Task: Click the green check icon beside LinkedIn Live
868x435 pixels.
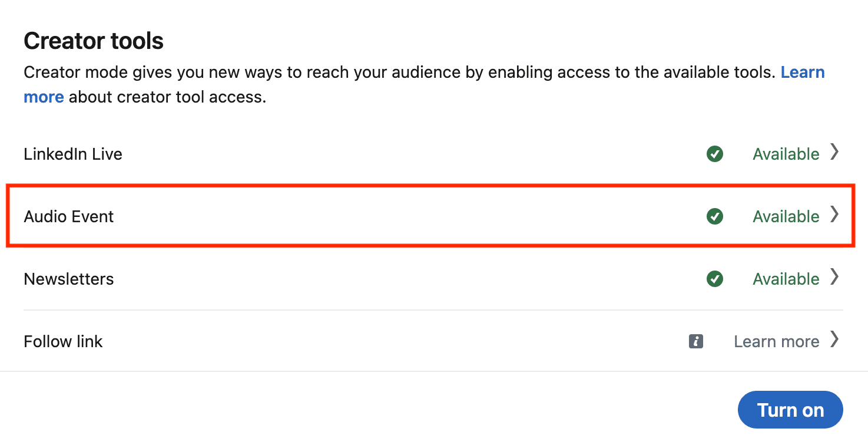Action: [x=714, y=154]
